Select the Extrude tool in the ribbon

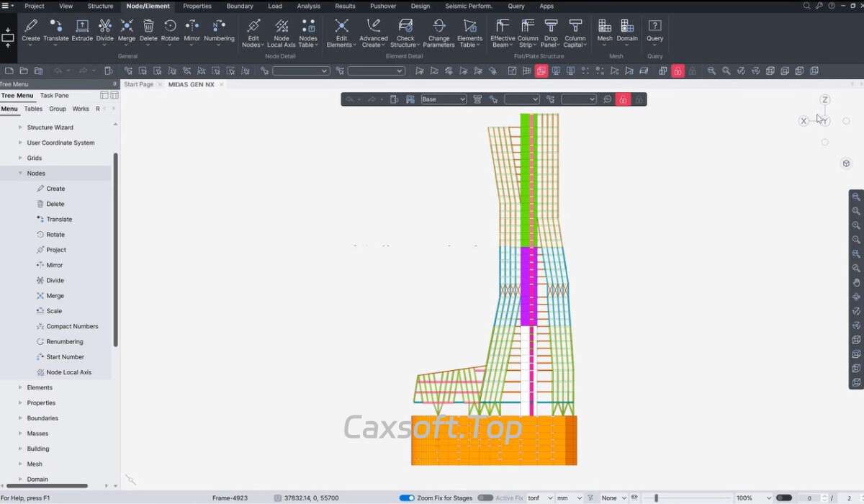coord(82,30)
